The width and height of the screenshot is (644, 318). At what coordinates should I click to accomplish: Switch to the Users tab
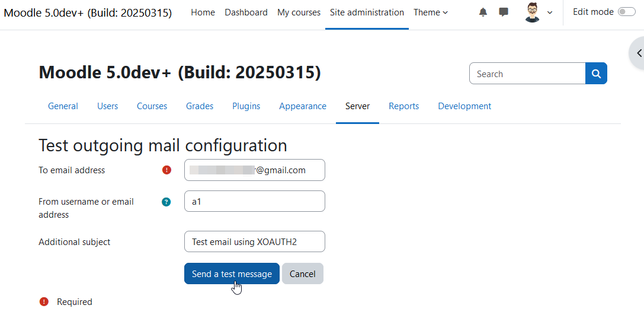[x=108, y=106]
